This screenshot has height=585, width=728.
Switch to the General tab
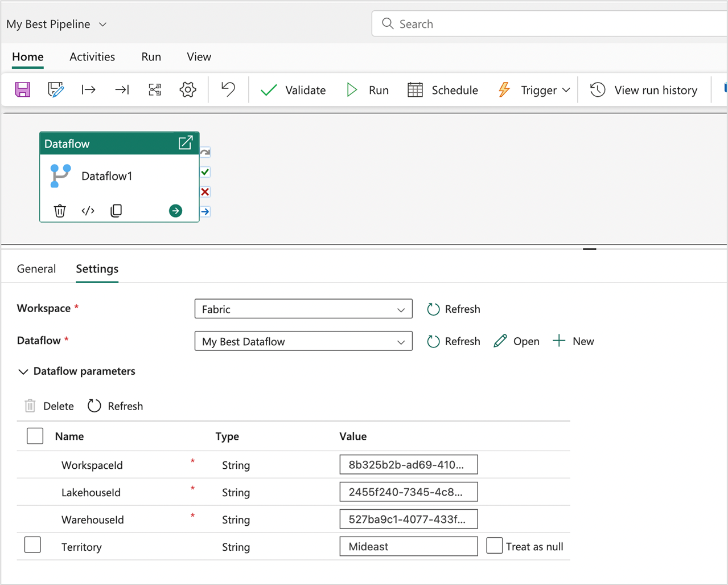click(x=36, y=268)
